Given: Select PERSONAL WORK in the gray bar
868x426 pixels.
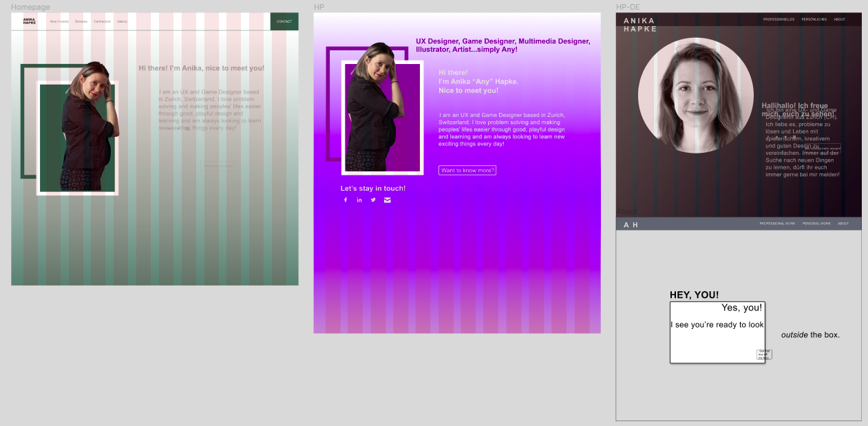Looking at the screenshot, I should (816, 224).
